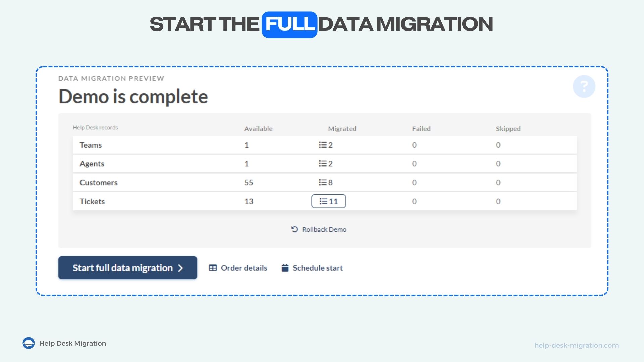Image resolution: width=644 pixels, height=362 pixels.
Task: Click Customers available count 55
Action: pos(249,183)
